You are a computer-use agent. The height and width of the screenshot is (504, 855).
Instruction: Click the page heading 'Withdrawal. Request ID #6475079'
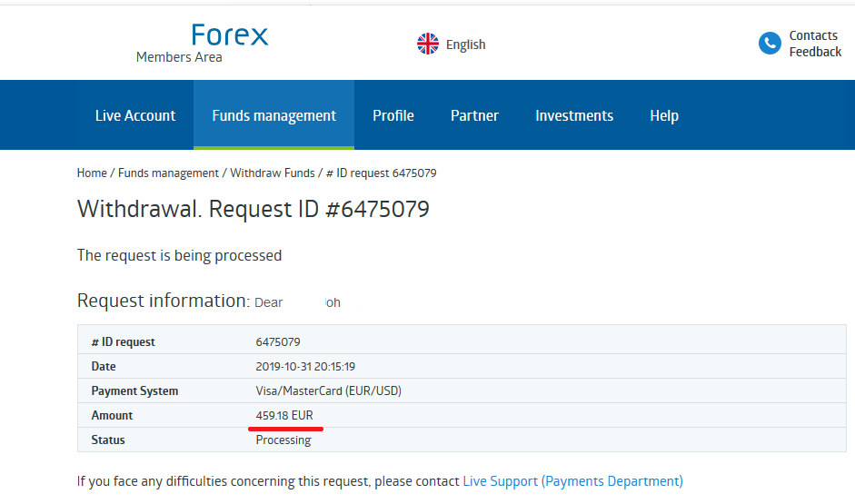(x=253, y=209)
